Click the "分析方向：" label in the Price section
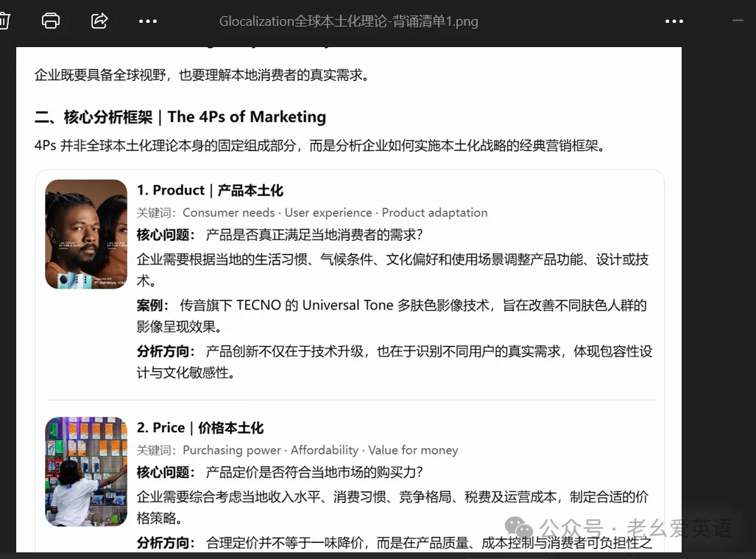The width and height of the screenshot is (756, 559). tap(166, 543)
